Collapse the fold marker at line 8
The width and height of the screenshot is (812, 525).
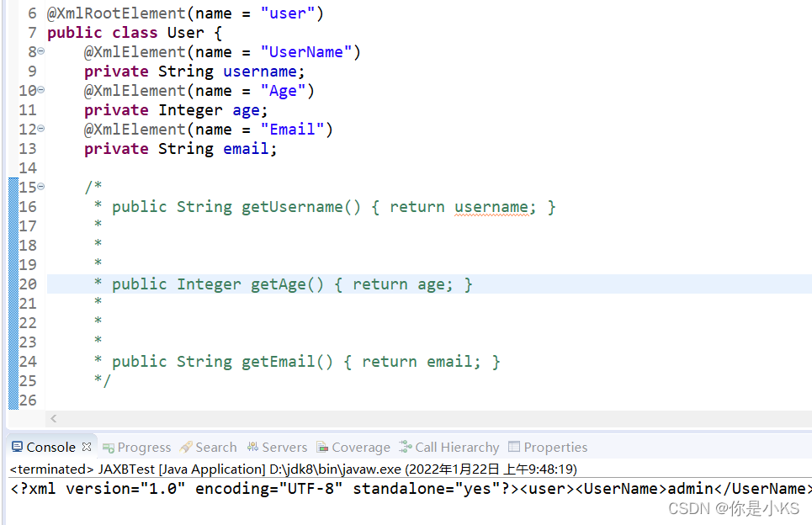pyautogui.click(x=41, y=51)
